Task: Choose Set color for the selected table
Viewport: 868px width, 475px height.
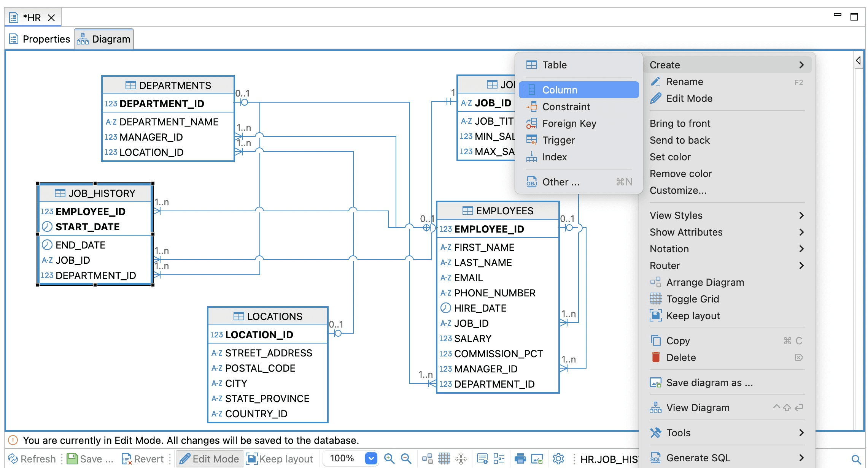Action: (670, 157)
